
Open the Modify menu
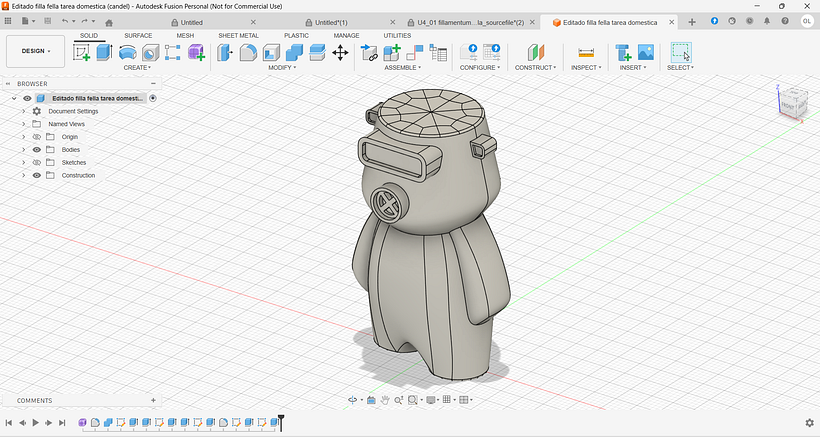282,68
